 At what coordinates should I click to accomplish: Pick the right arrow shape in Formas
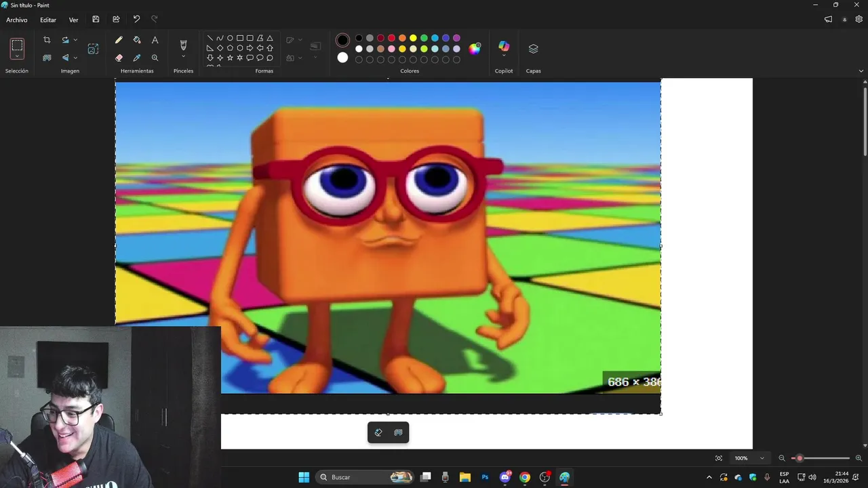[250, 48]
